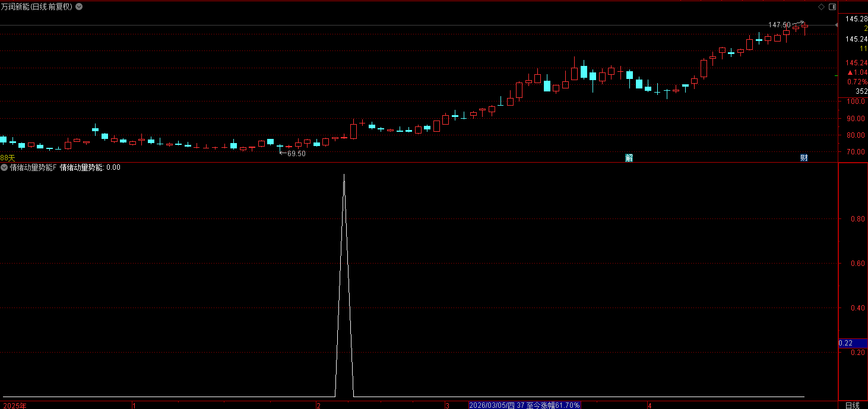Click the current price arrow marker on axis
Screen dimensions: 868x409
coord(837,25)
